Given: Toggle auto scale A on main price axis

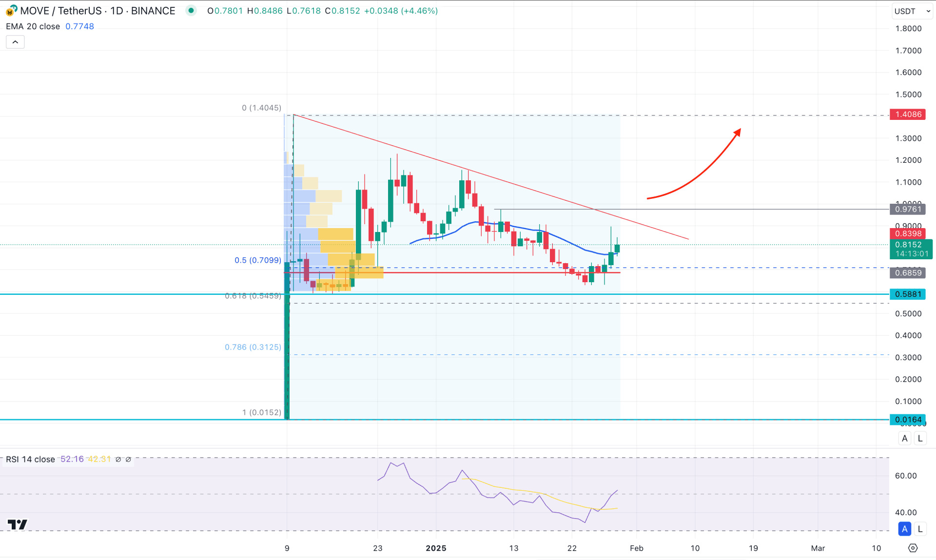Looking at the screenshot, I should click(905, 438).
